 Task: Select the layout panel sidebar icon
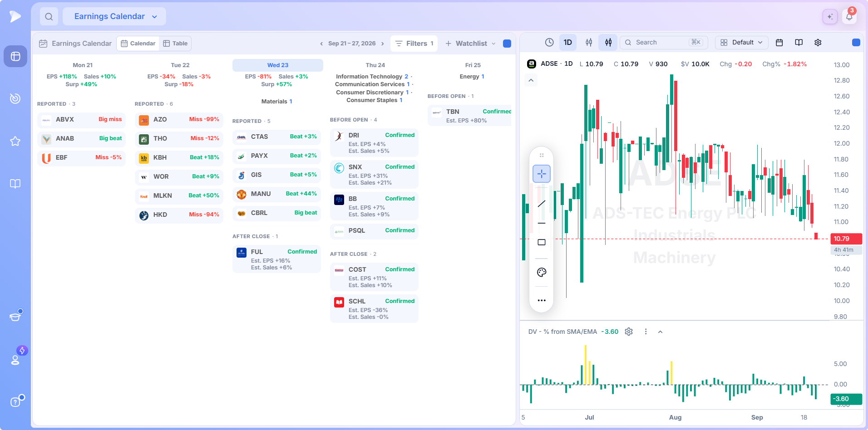point(15,56)
